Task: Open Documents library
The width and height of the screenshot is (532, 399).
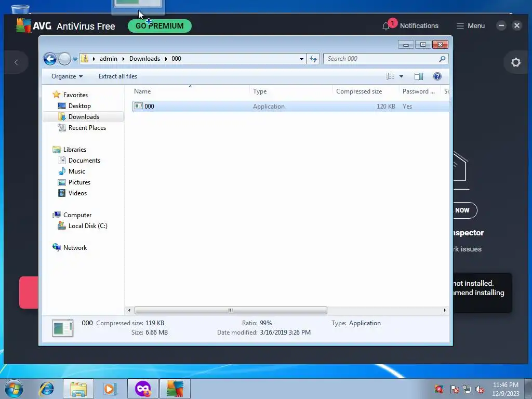Action: click(x=84, y=161)
